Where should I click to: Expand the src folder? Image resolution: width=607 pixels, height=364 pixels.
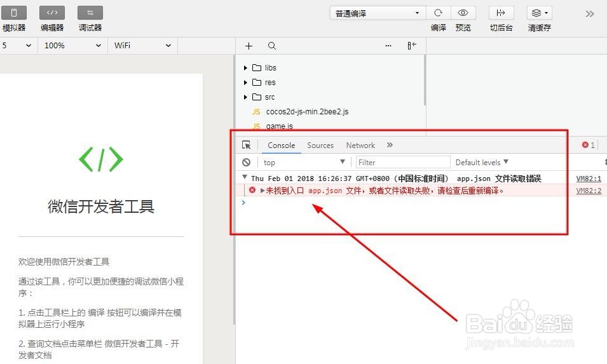245,97
